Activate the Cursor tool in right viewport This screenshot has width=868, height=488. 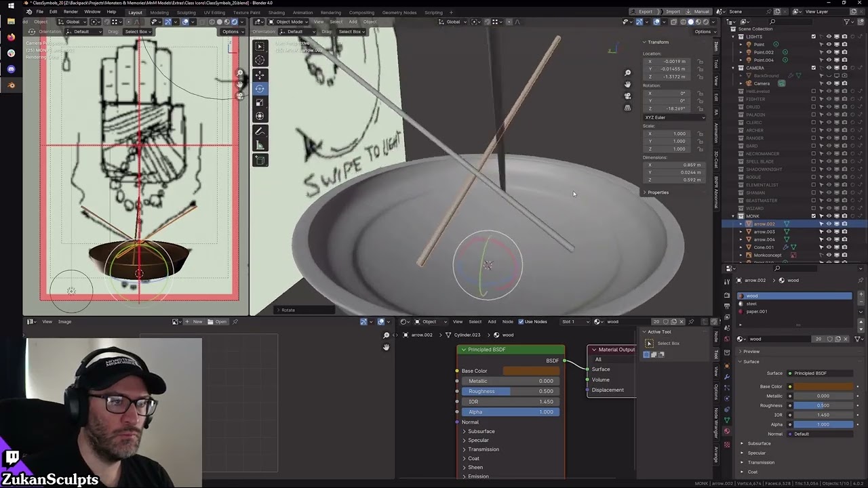pyautogui.click(x=260, y=60)
